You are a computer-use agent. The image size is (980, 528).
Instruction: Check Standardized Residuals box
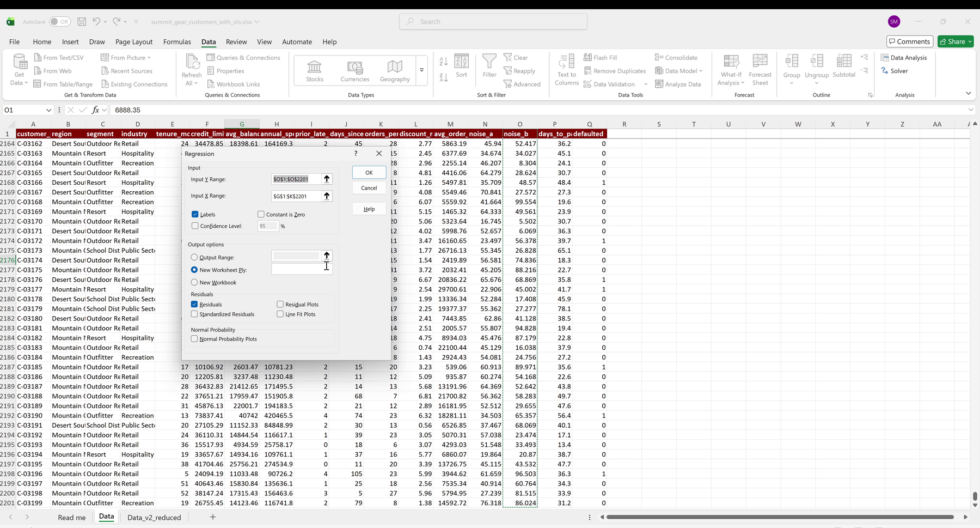194,314
